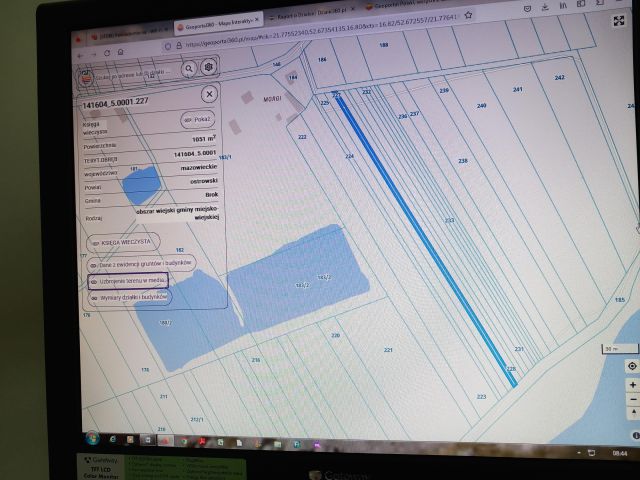The width and height of the screenshot is (640, 480).
Task: Click the highlighted blue parcel 227 strip
Action: pos(424,239)
